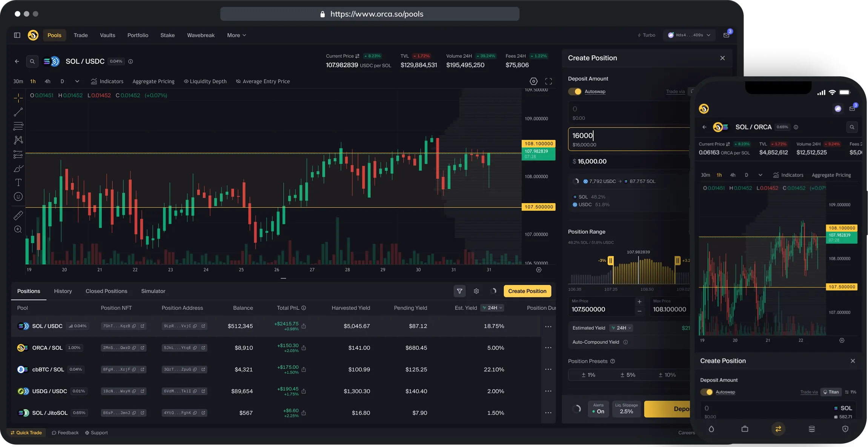Image resolution: width=868 pixels, height=447 pixels.
Task: Click the 16000 deposit amount field
Action: coord(629,139)
